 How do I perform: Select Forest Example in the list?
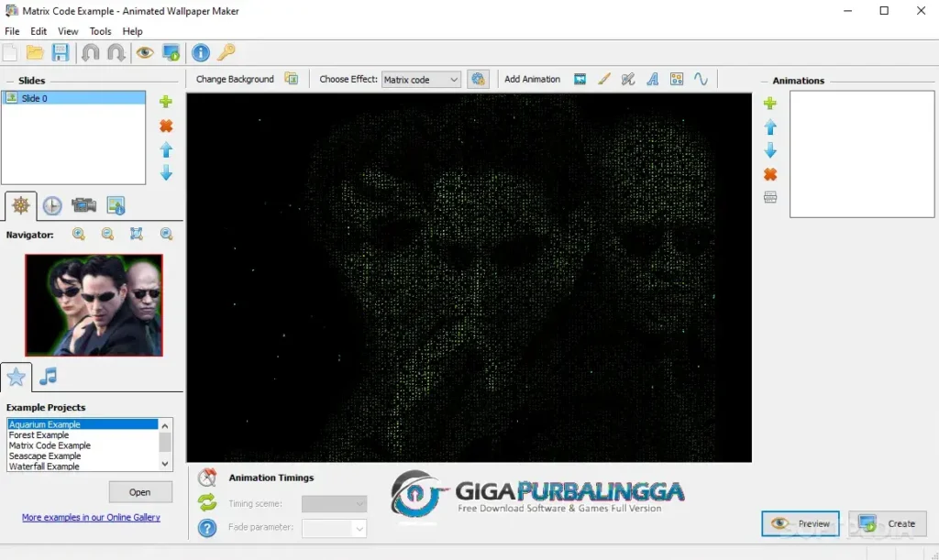[83, 435]
